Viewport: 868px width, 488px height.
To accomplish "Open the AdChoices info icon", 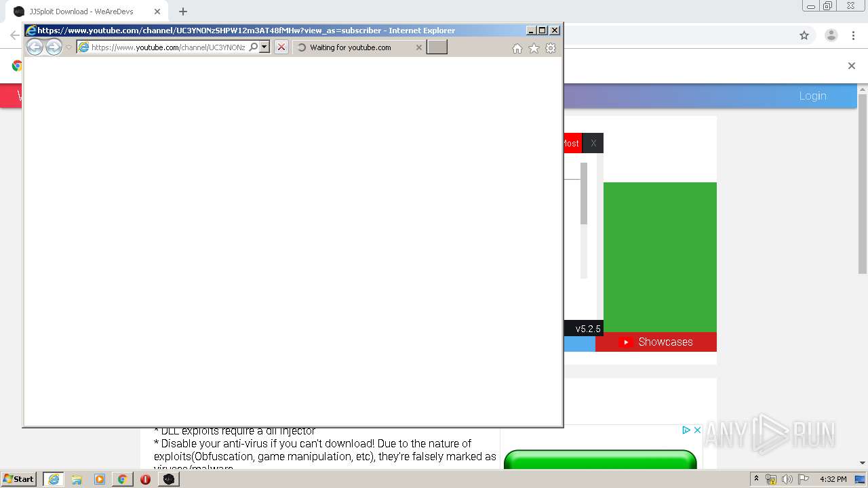I will [686, 430].
